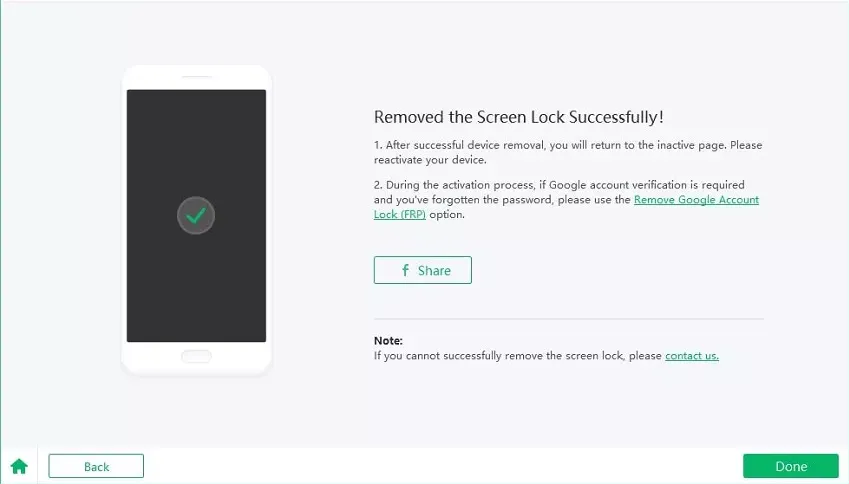
Task: Open the contact us link
Action: coord(691,355)
